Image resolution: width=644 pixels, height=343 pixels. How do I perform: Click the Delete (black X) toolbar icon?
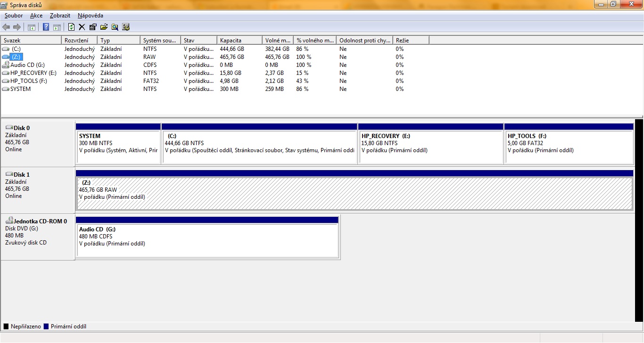[82, 27]
